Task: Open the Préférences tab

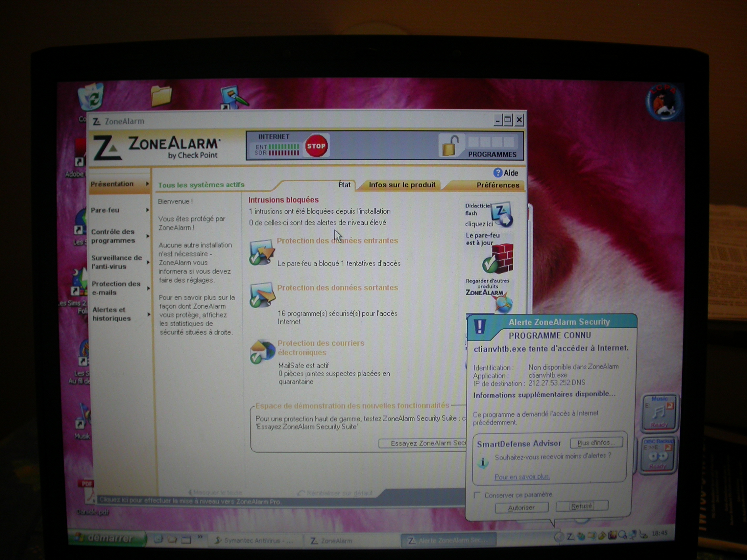Action: point(498,185)
